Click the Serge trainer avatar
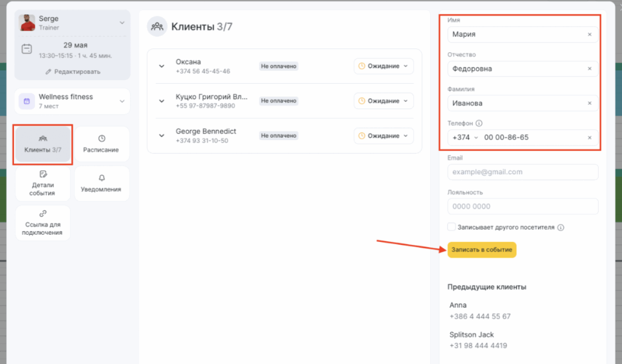 pyautogui.click(x=27, y=23)
